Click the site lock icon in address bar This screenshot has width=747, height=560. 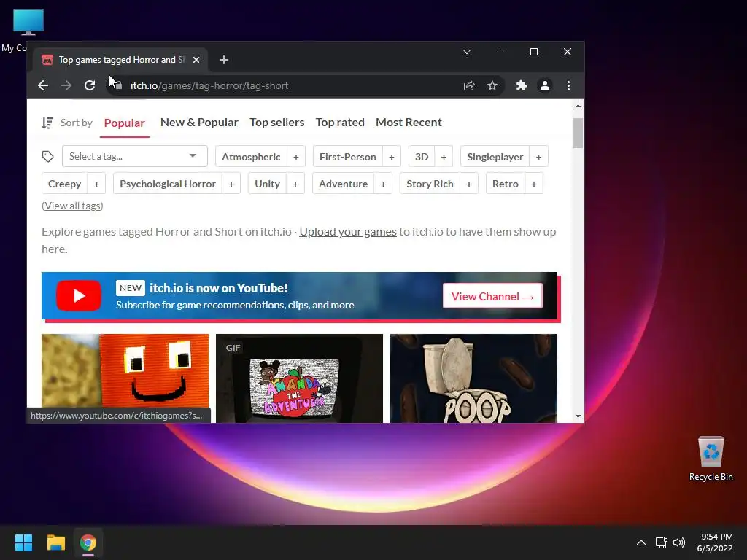click(x=119, y=86)
